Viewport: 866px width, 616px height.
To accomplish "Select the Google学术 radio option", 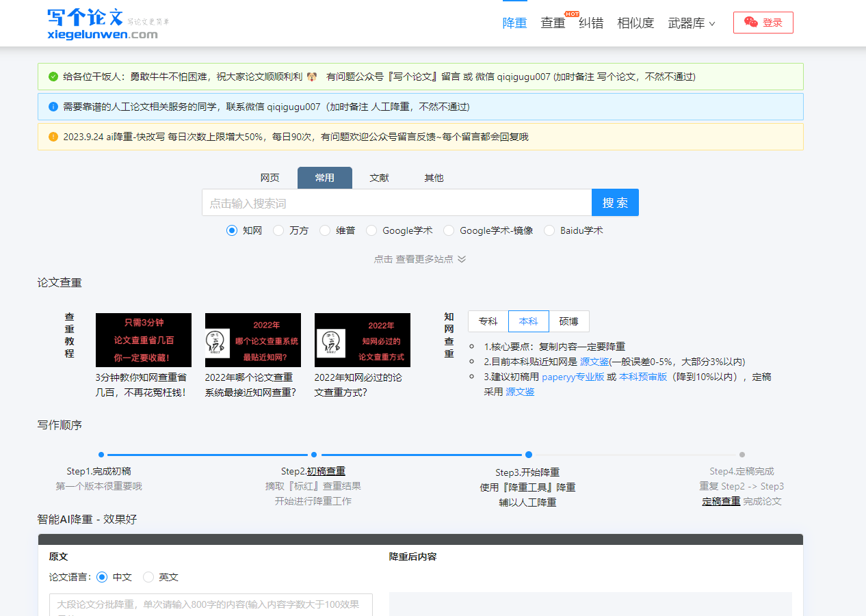I will pyautogui.click(x=371, y=230).
